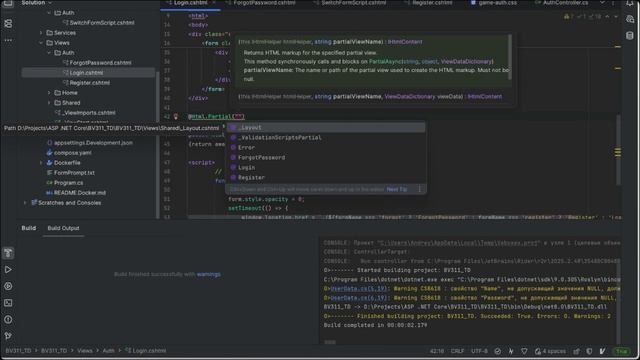The height and width of the screenshot is (360, 640).
Task: Open the Notifications bell icon
Action: click(630, 3)
